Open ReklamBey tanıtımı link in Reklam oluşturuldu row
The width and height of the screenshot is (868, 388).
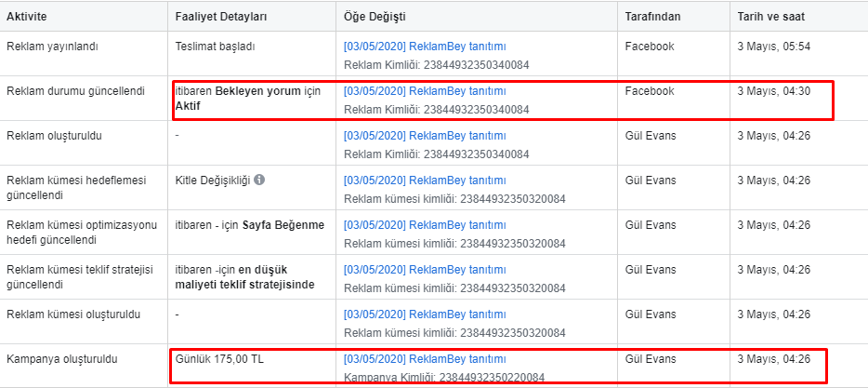425,137
